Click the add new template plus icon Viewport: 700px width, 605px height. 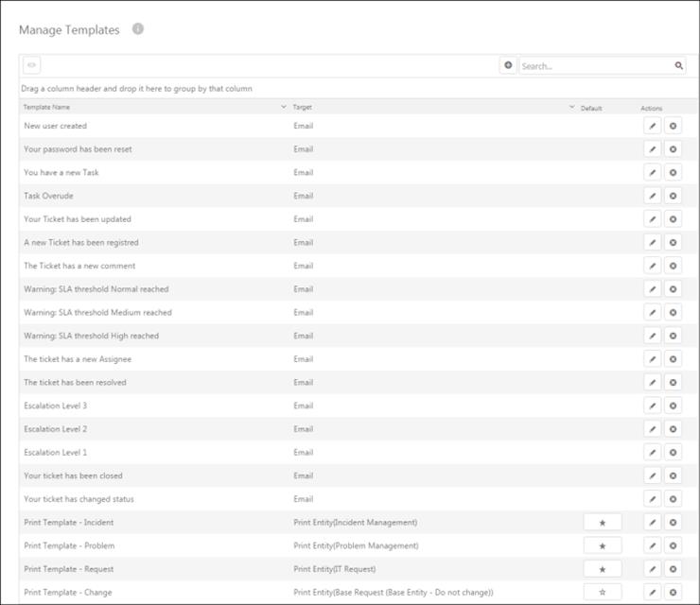[x=508, y=66]
